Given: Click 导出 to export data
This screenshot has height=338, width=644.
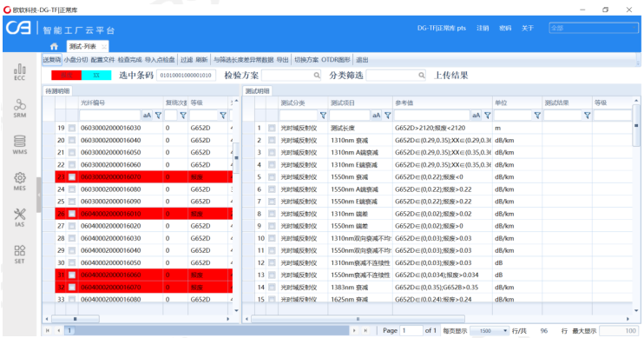Looking at the screenshot, I should pyautogui.click(x=282, y=60).
